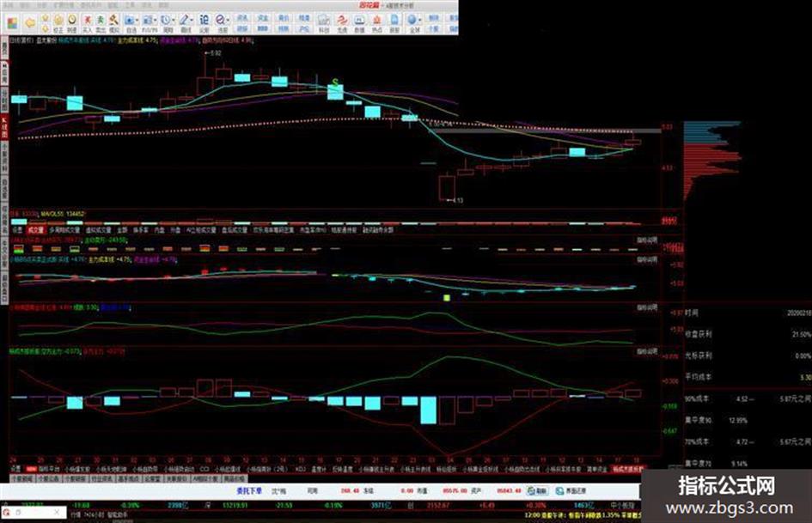Image resolution: width=812 pixels, height=523 pixels.
Task: Open the 论股 discussion toolbar icon
Action: (204, 23)
